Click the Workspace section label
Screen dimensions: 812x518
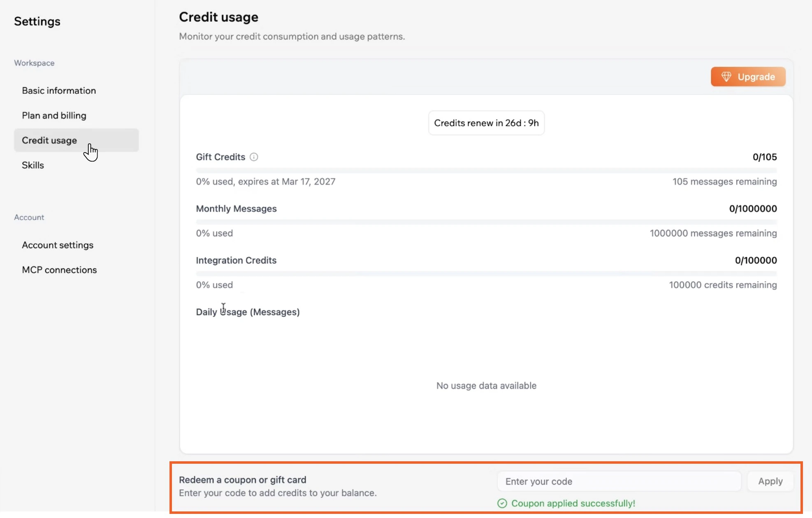point(34,62)
